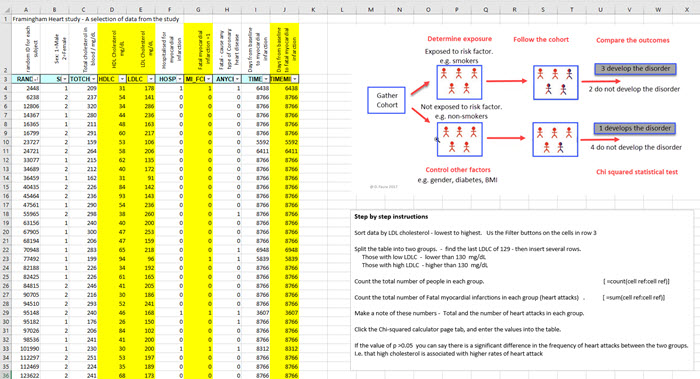
Task: Open the TIMEMI filter arrow button
Action: [295, 79]
